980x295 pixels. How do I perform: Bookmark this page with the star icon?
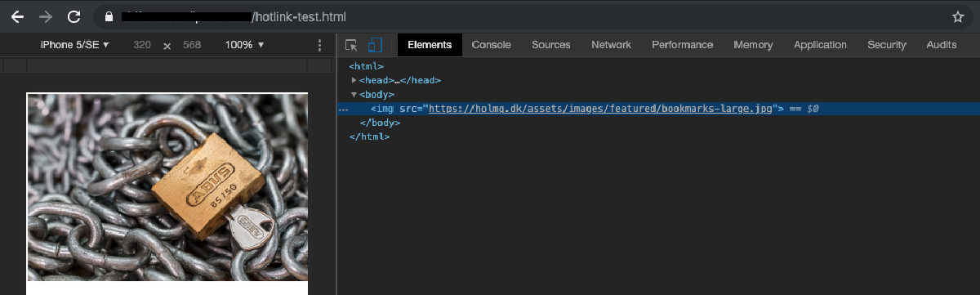pyautogui.click(x=958, y=16)
